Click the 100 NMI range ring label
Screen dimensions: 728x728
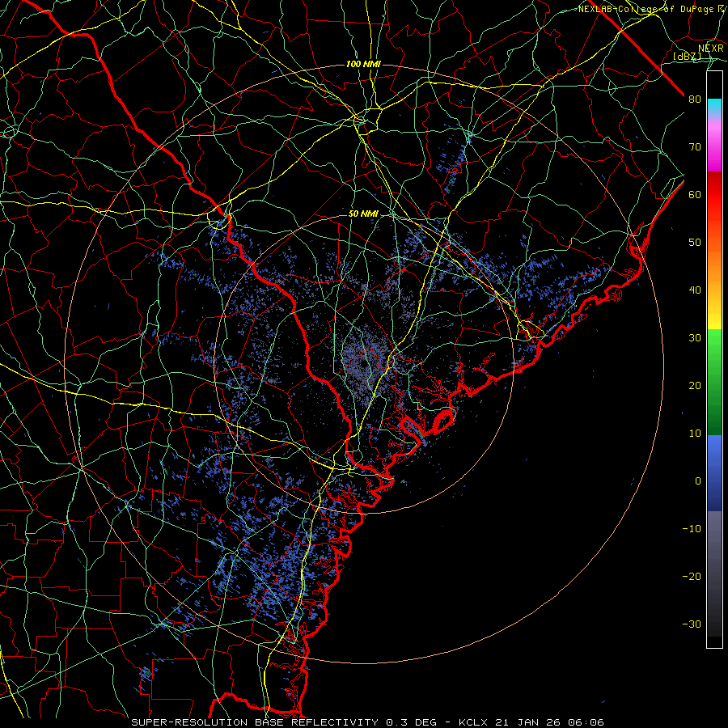click(363, 64)
